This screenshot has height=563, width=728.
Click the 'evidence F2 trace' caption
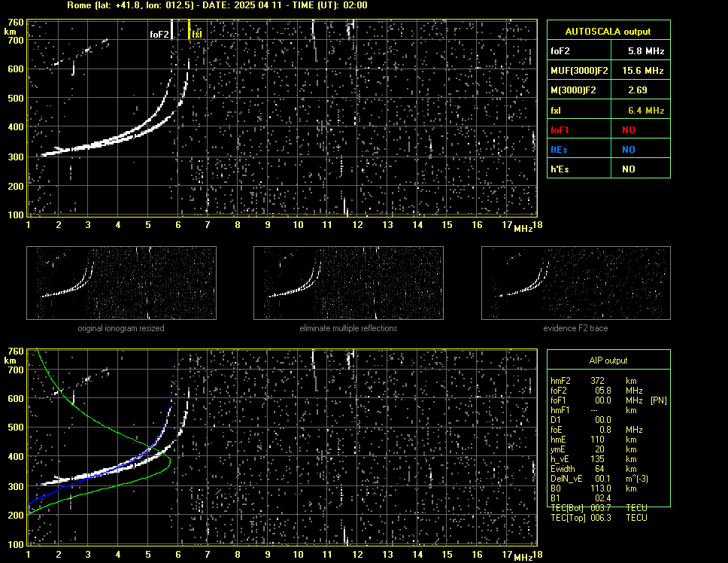tap(575, 328)
